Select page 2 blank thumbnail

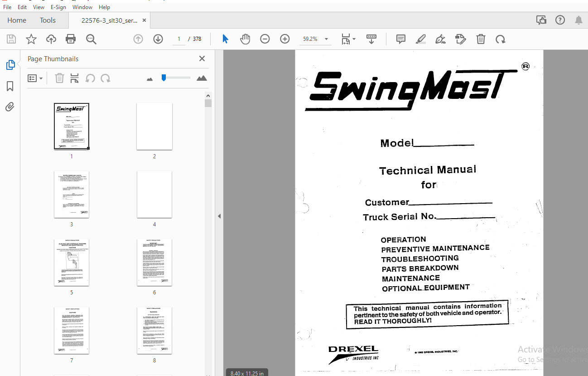(154, 126)
